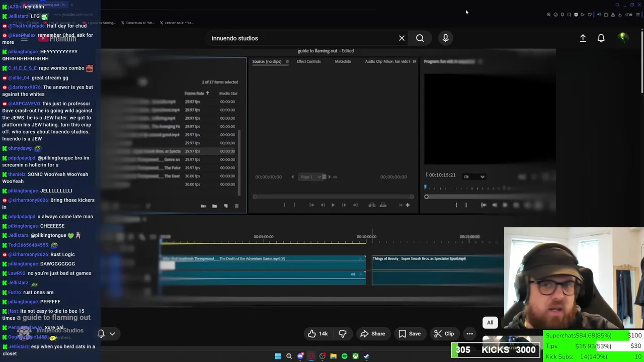Save the video to a playlist
Viewport: 644px width, 362px height.
click(409, 334)
